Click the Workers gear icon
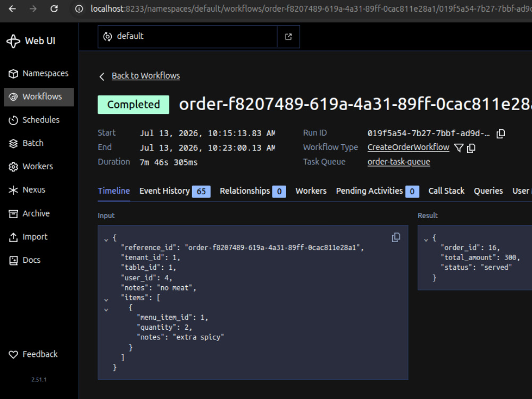The height and width of the screenshot is (399, 532). coord(13,167)
